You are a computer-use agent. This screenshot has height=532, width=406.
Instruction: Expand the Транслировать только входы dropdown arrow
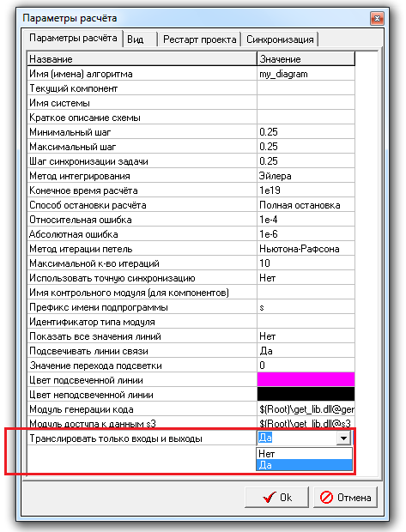coord(343,438)
